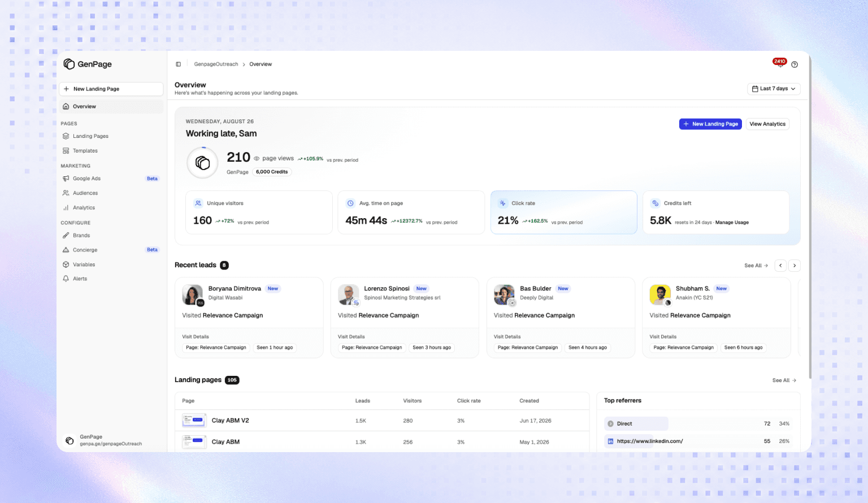
Task: Click Bas Bulder's avatar photo
Action: (504, 294)
